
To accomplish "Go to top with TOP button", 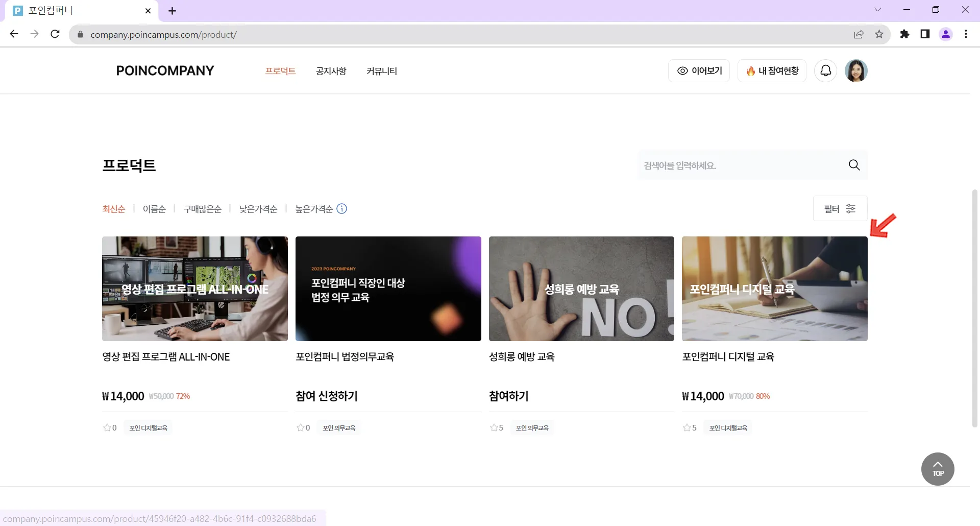I will point(938,469).
